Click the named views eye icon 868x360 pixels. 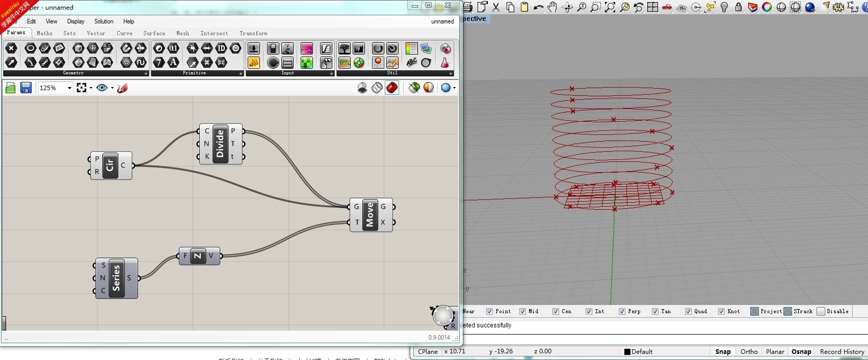pos(102,88)
